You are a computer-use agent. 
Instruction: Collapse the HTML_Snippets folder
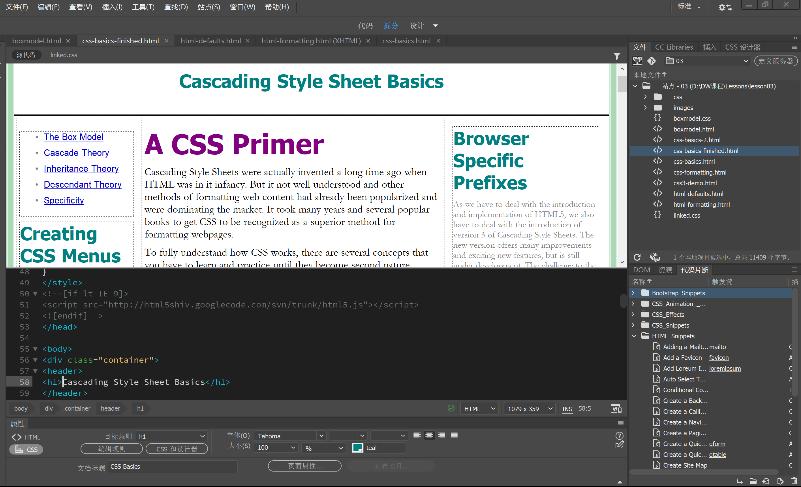(633, 336)
